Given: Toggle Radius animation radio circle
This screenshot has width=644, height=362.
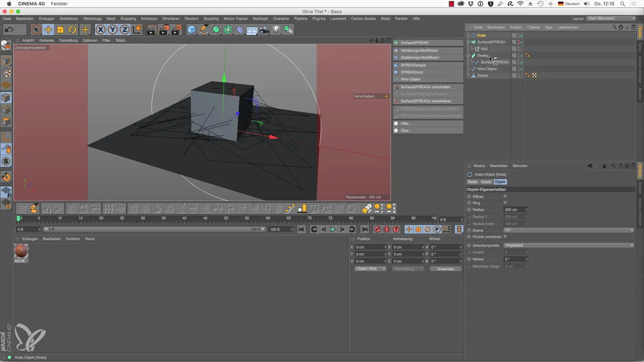Looking at the screenshot, I should (x=469, y=209).
